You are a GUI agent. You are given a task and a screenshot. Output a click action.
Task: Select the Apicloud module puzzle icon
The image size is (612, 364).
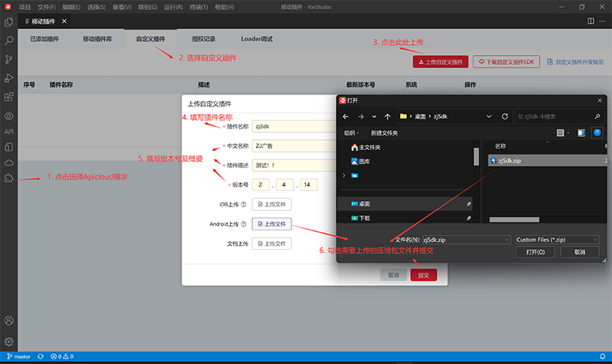tap(8, 178)
